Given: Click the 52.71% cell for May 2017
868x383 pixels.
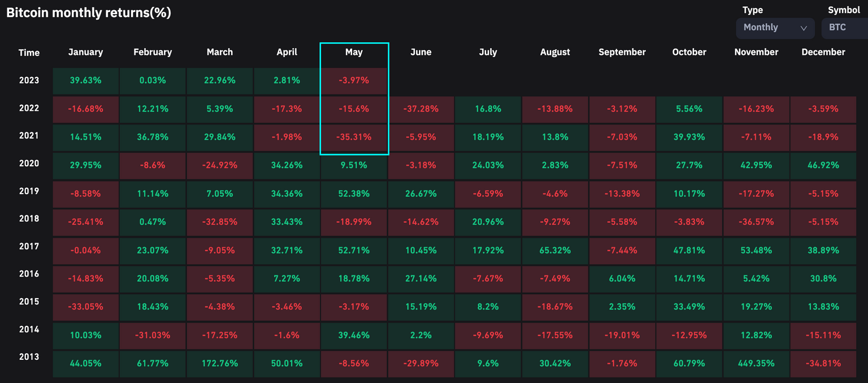Looking at the screenshot, I should [x=354, y=251].
